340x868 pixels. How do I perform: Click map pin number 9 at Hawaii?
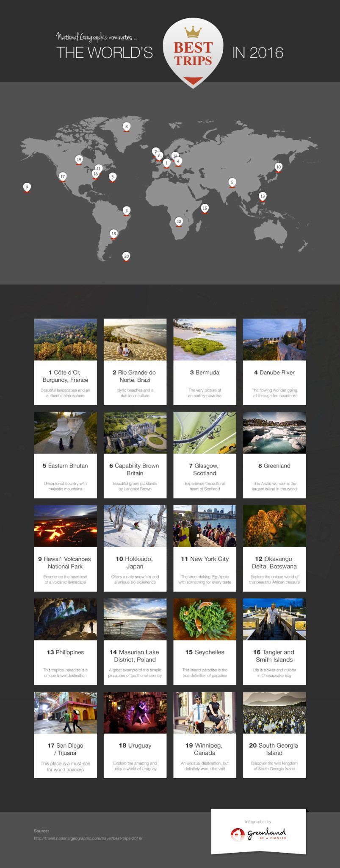pos(27,187)
